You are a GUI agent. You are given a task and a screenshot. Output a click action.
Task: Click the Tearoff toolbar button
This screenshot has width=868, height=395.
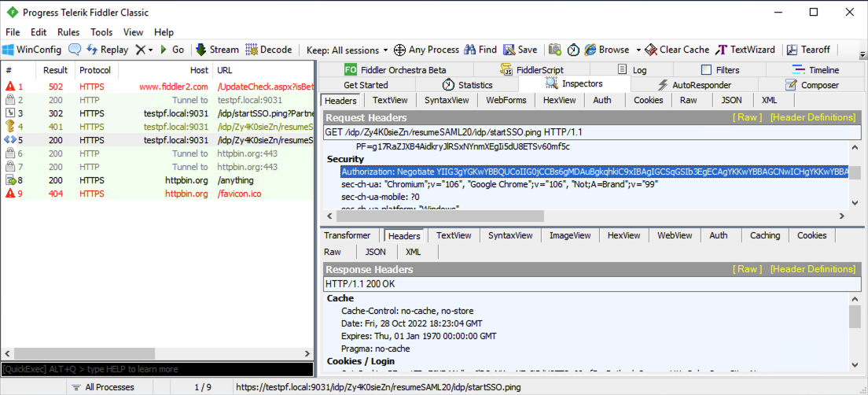808,50
